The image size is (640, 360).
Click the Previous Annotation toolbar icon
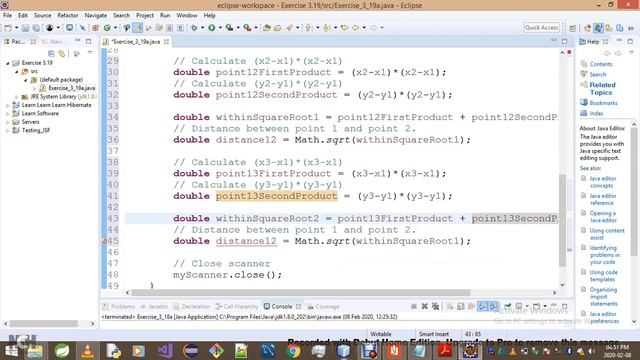tap(327, 28)
